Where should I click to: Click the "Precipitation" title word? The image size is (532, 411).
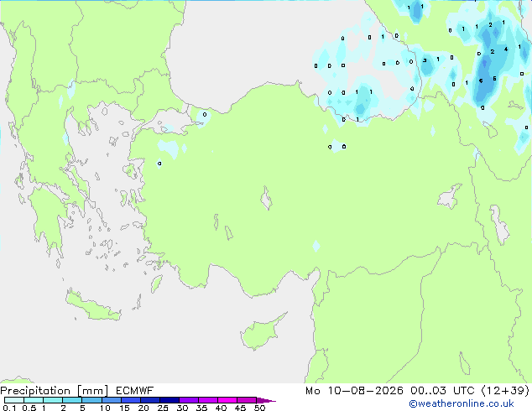click(35, 391)
